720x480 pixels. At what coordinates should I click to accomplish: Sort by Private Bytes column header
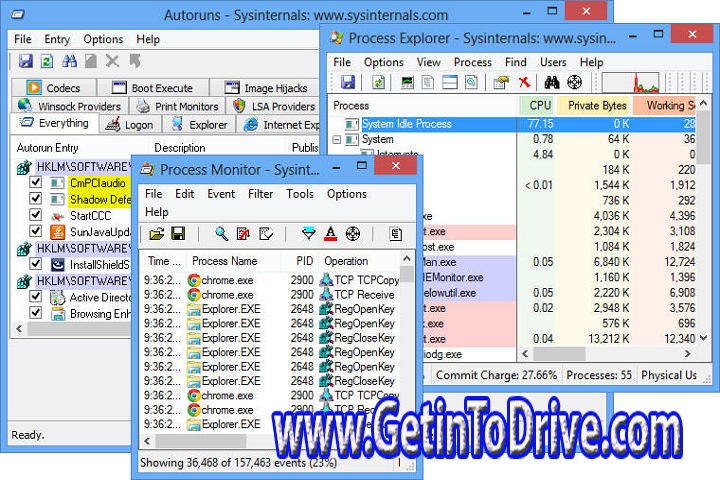(593, 106)
